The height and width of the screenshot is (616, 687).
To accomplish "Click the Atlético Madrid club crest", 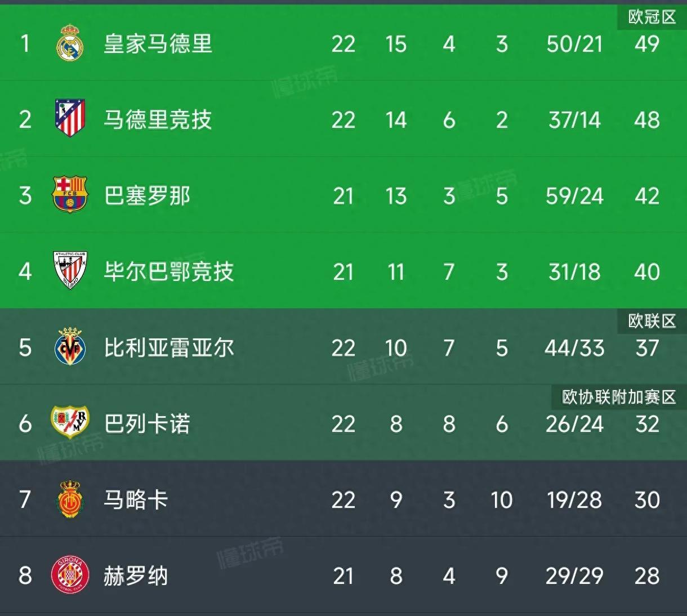I will click(70, 118).
